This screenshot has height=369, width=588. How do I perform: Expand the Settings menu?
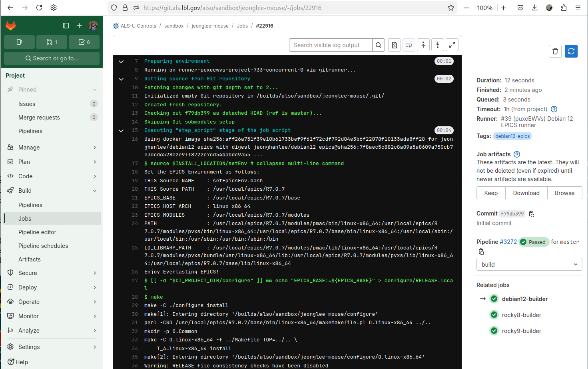coord(52,347)
